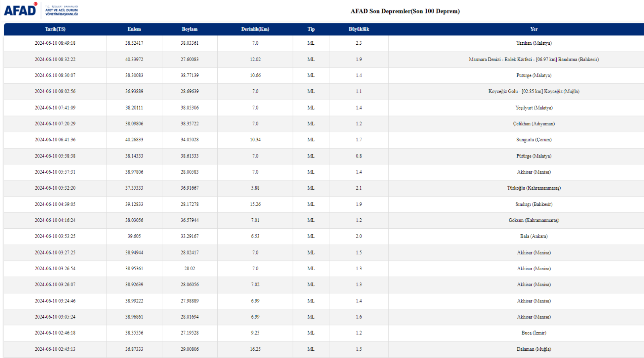The image size is (644, 358).
Task: Select depth value 10.66
Action: click(x=255, y=75)
